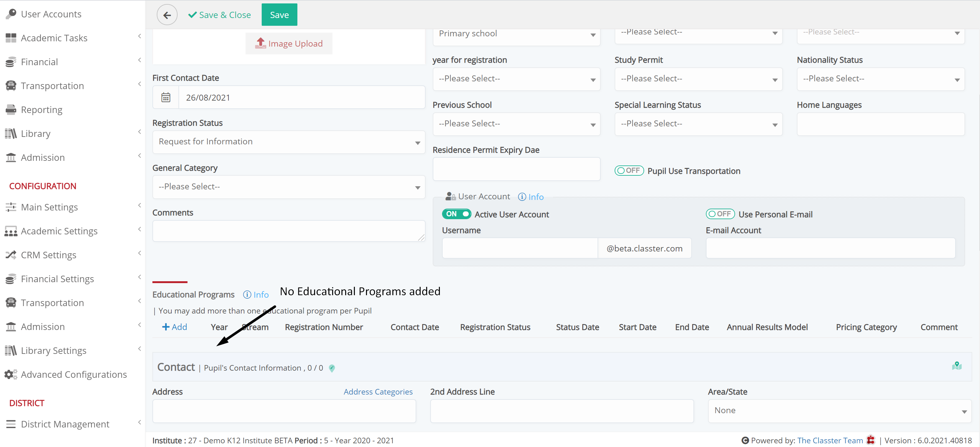Click the green location pin beside 0 / 0
980x447 pixels.
click(332, 368)
